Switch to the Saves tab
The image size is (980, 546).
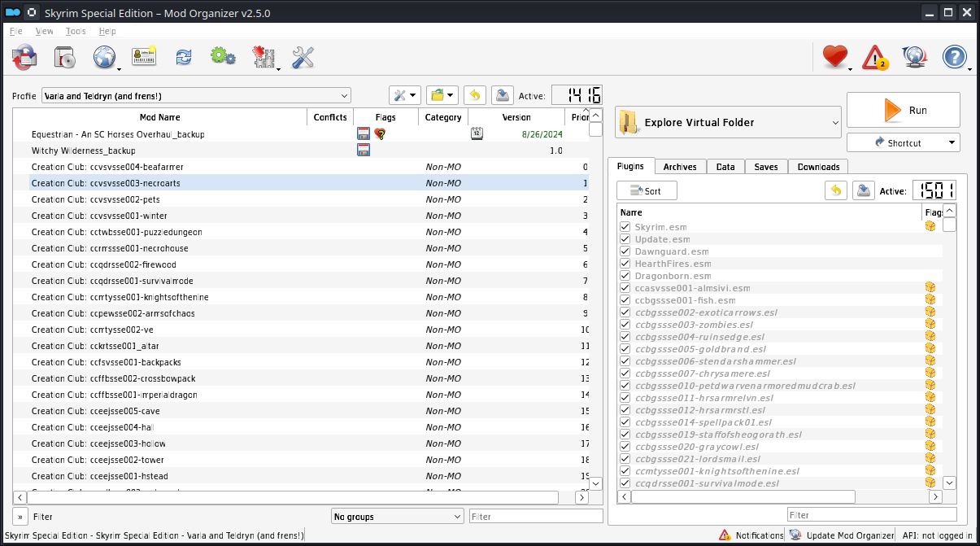click(766, 167)
